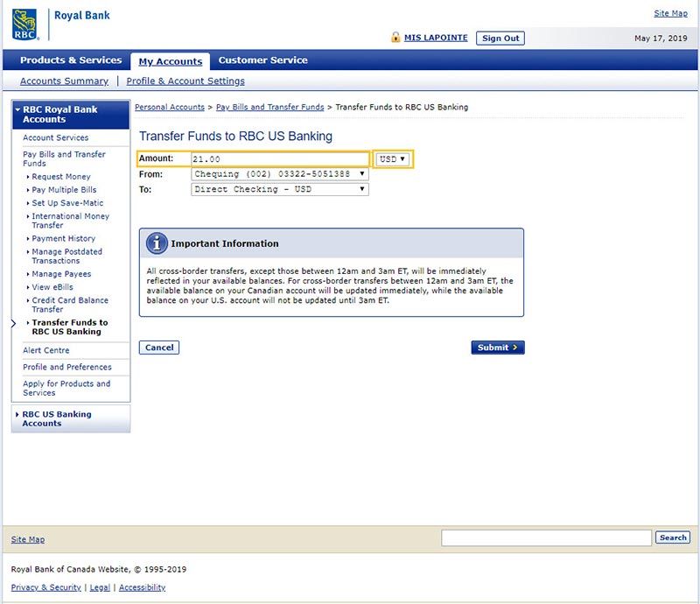Screen dimensions: 700x604
Task: Click the Amount input field
Action: coord(279,159)
